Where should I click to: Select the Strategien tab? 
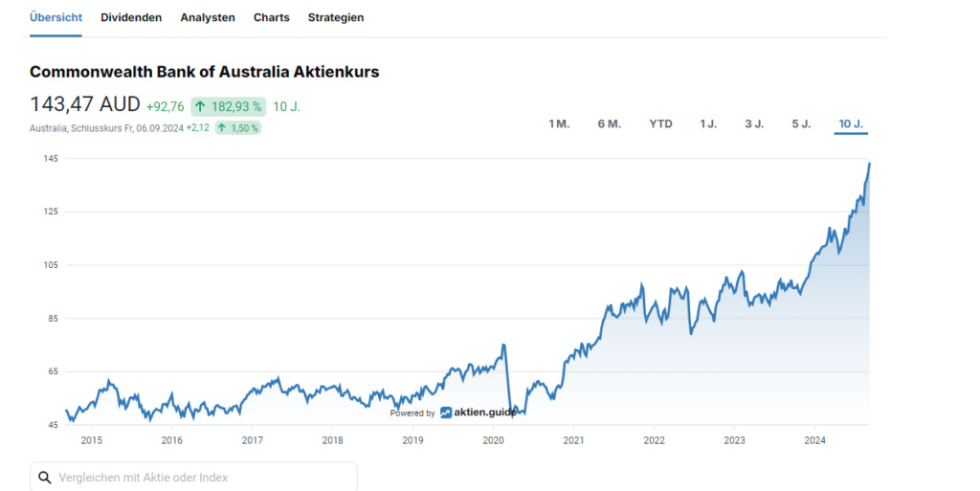pos(336,17)
